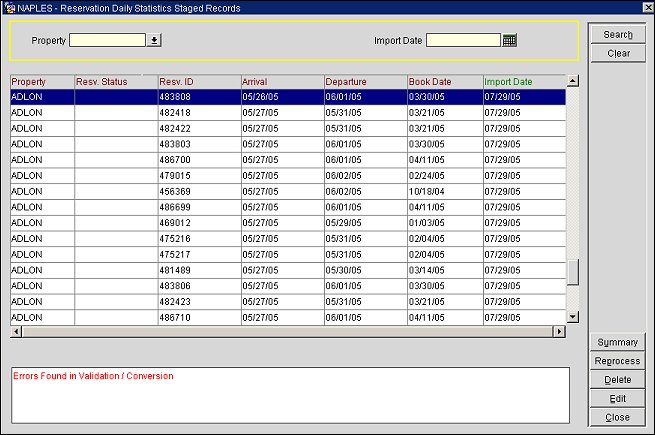Click the Book Date column header
This screenshot has height=435, width=655.
(x=444, y=81)
